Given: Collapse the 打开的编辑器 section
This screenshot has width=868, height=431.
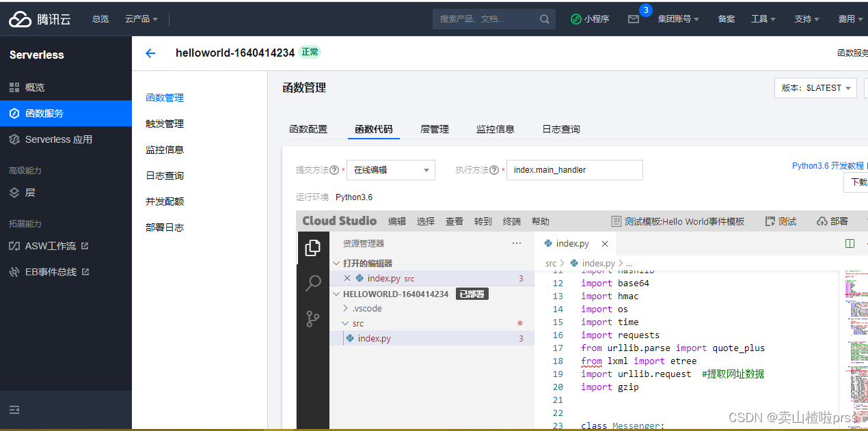Looking at the screenshot, I should click(x=336, y=264).
